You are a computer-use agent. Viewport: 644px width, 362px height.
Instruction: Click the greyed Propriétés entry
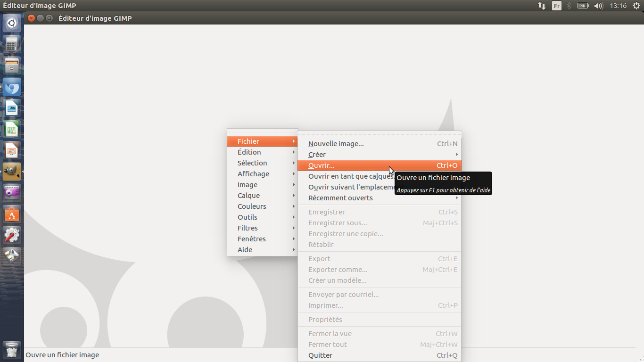(x=380, y=320)
